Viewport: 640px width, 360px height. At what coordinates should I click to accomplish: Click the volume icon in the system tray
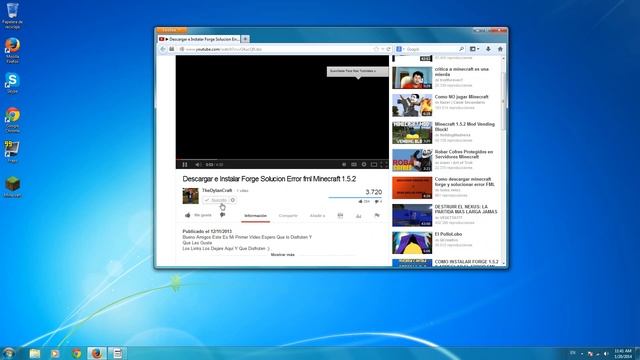606,353
